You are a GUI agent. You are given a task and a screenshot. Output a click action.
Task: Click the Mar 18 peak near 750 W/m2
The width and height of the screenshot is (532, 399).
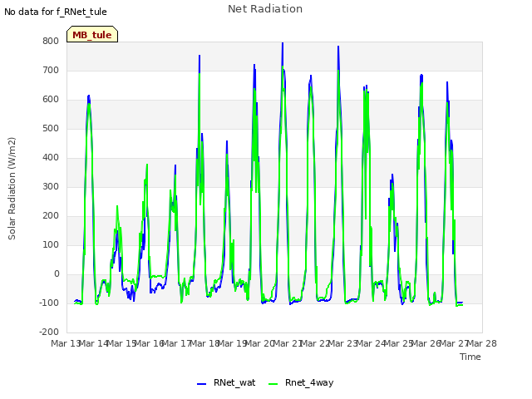coord(199,56)
